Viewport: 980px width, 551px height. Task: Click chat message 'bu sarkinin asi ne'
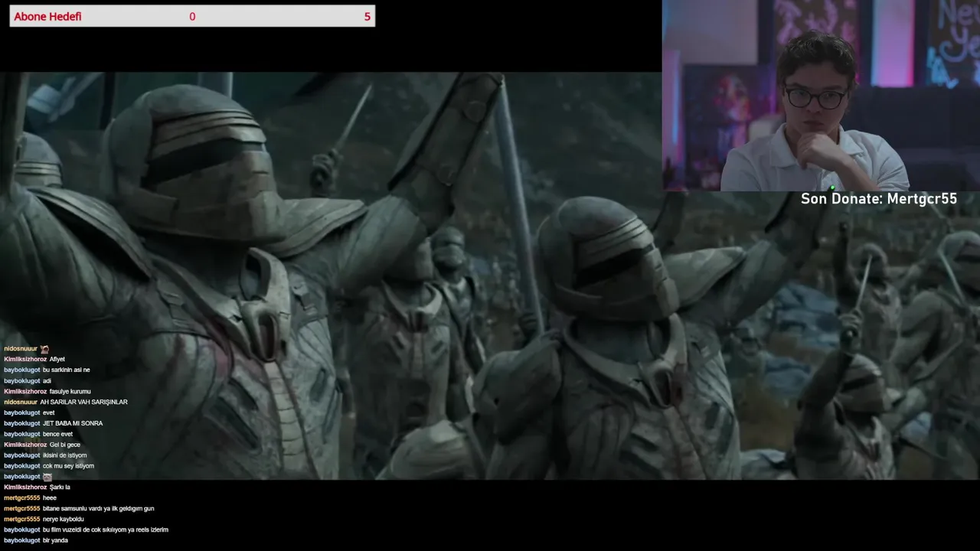[x=67, y=370]
